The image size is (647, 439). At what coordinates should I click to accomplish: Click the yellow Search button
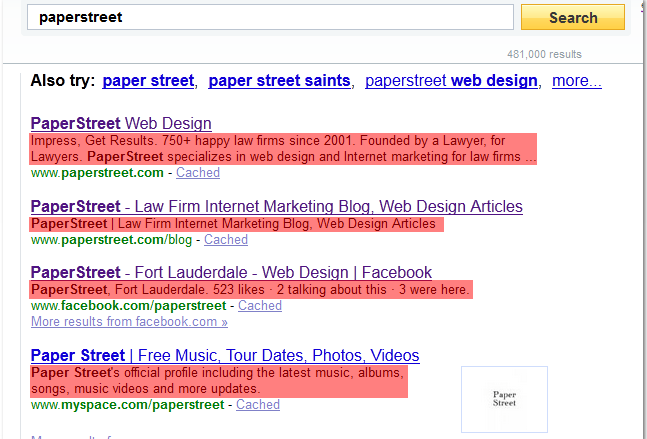pyautogui.click(x=573, y=17)
